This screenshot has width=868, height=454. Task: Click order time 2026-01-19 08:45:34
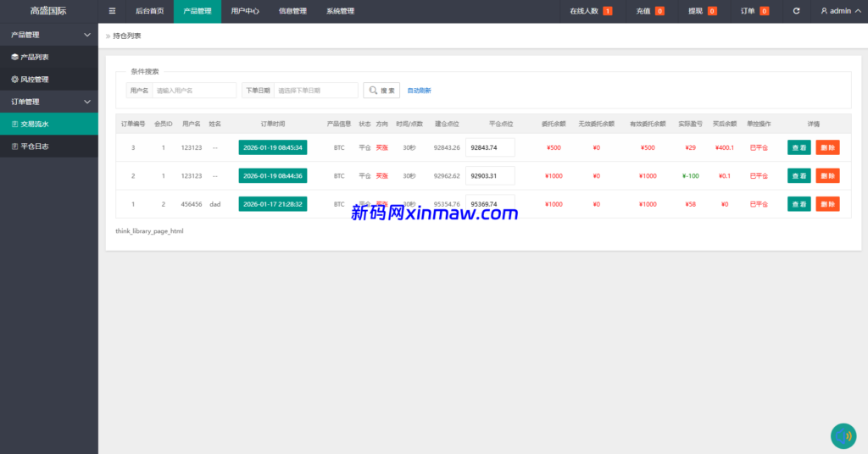coord(273,147)
